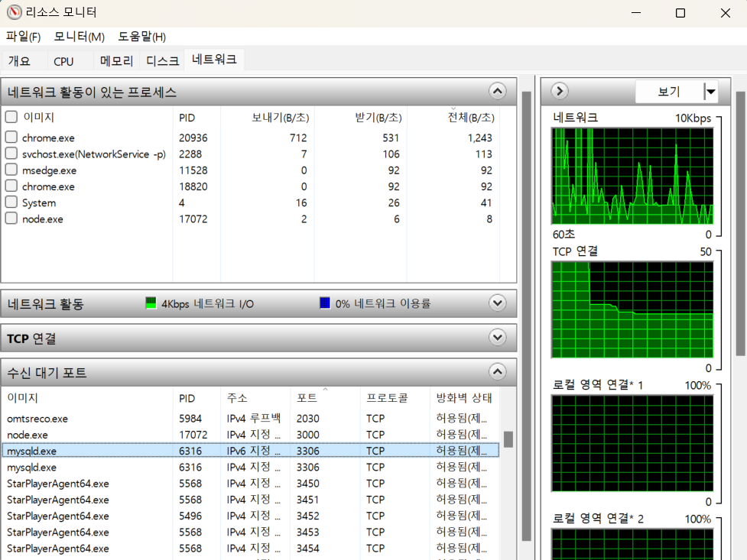Select StarPlayerAgent64.exe port 3452 row
Viewport: 747px width, 560px height.
coord(251,516)
